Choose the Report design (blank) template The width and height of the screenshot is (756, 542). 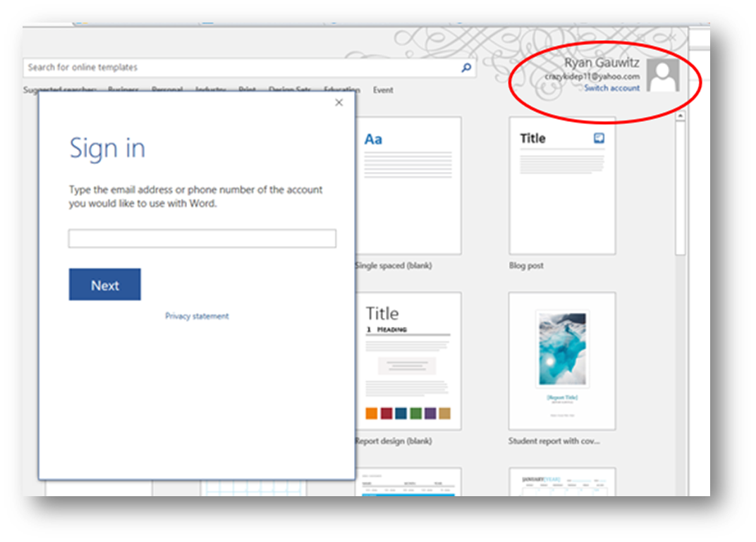408,361
